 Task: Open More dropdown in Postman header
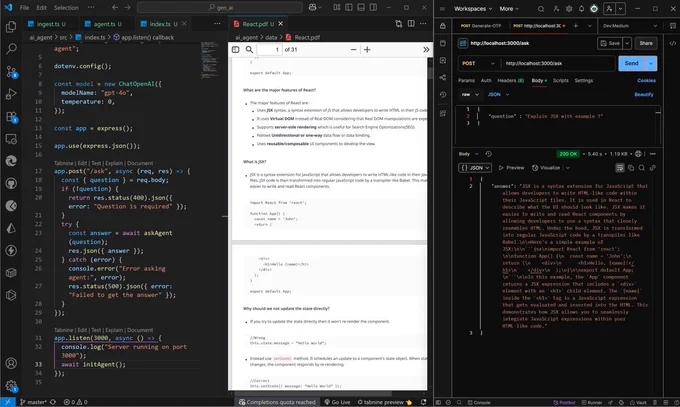[x=509, y=8]
